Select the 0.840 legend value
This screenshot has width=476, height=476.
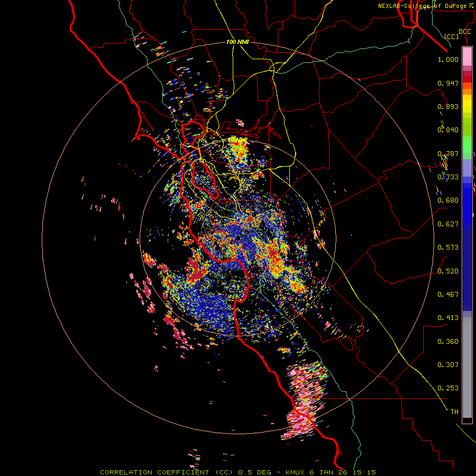pyautogui.click(x=448, y=130)
